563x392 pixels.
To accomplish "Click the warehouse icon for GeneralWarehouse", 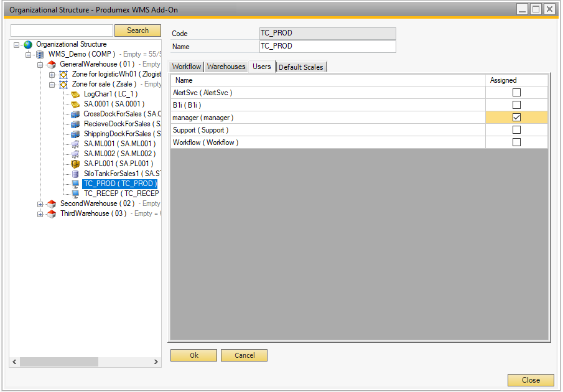I will click(x=50, y=64).
